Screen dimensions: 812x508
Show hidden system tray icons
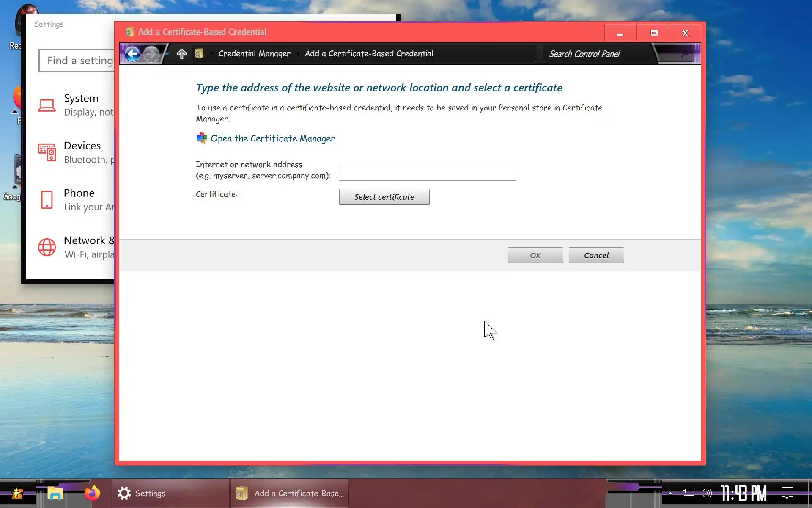click(x=670, y=493)
